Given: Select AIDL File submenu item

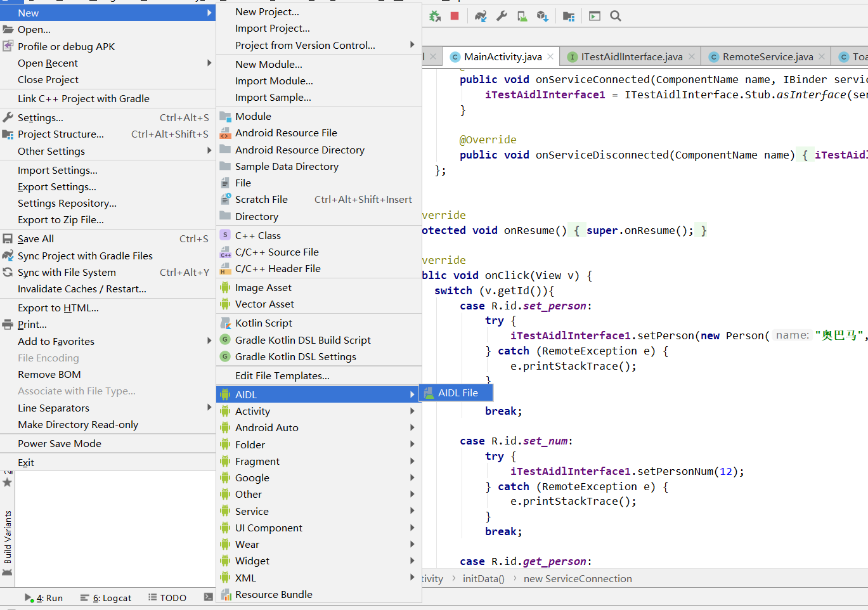Looking at the screenshot, I should 457,393.
